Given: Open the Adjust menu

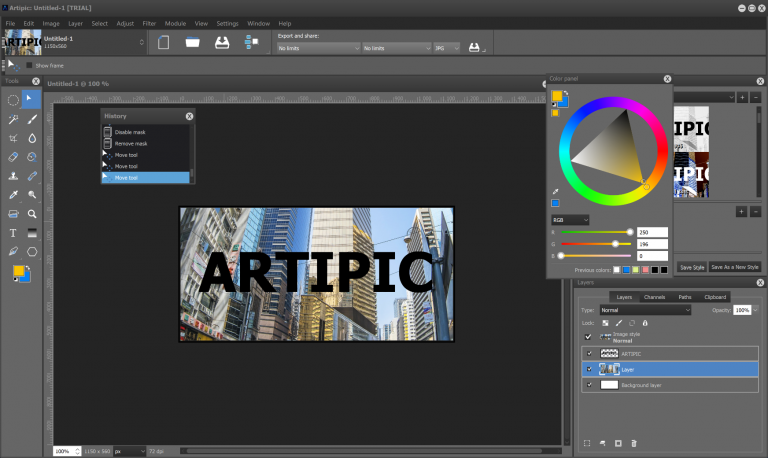Looking at the screenshot, I should click(x=125, y=23).
